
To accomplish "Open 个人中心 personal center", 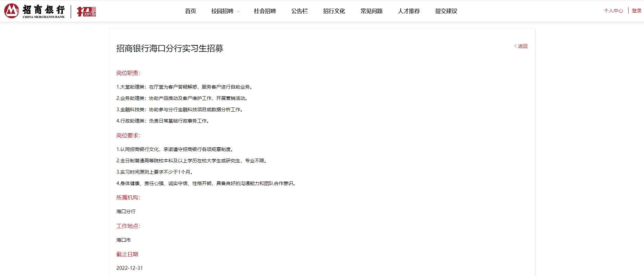I will 613,11.
